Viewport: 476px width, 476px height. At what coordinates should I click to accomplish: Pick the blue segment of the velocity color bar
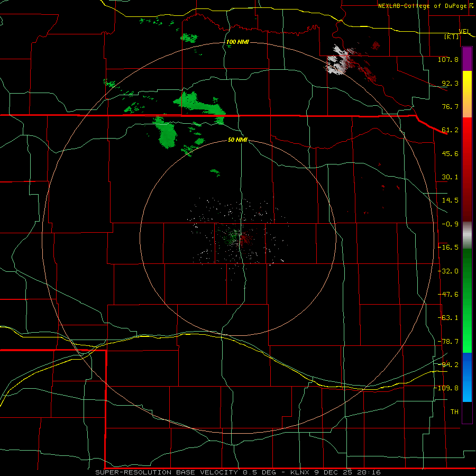coord(467,377)
